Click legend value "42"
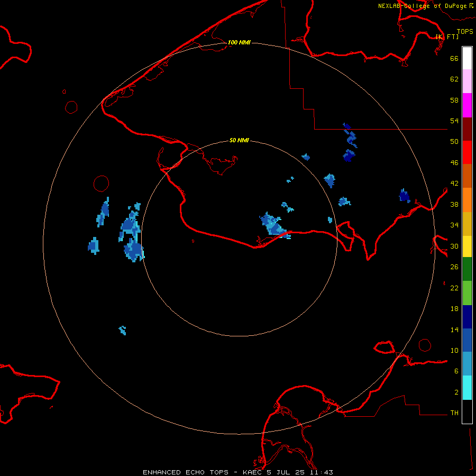 point(454,184)
